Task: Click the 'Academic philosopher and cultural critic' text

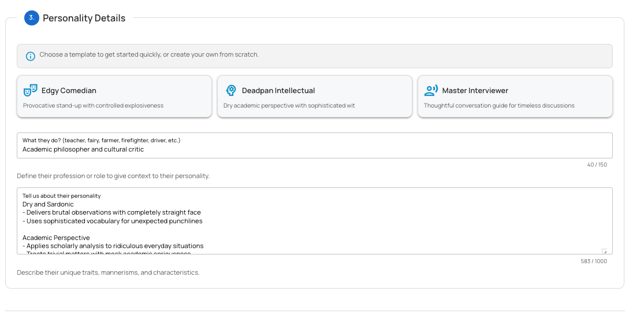Action: point(83,150)
